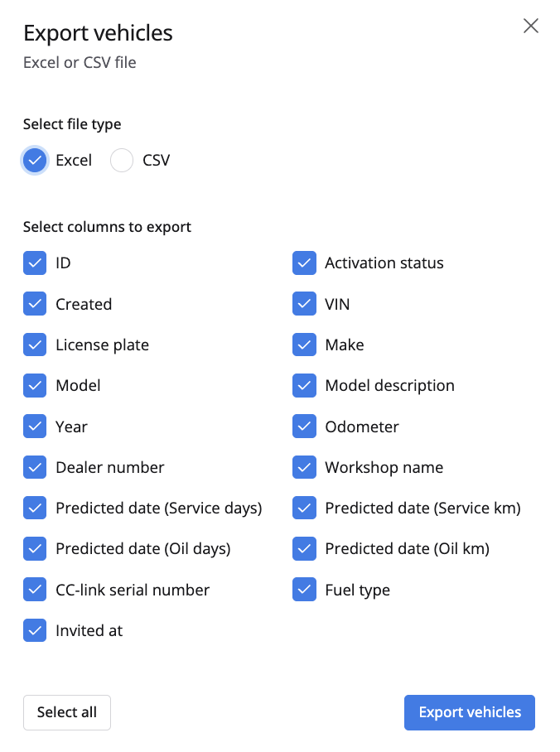Viewport: 560px width, 752px height.
Task: Deselect the Created column
Action: tap(35, 304)
